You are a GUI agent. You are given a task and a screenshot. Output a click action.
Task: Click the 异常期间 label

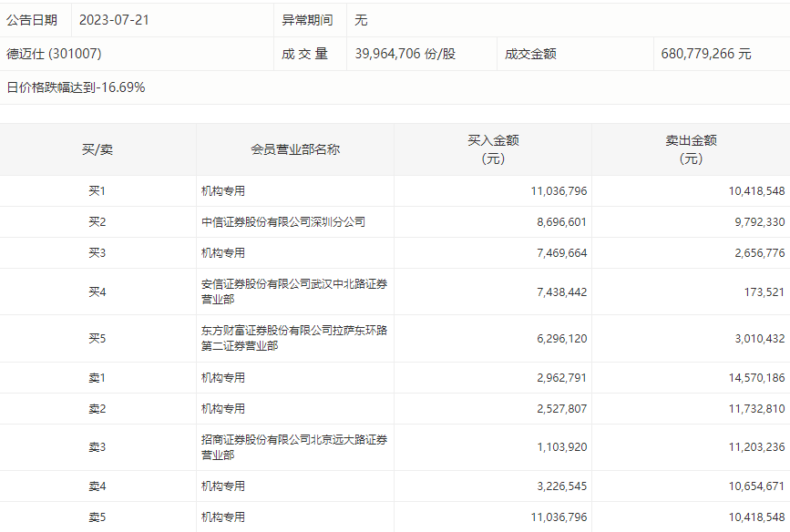click(307, 20)
